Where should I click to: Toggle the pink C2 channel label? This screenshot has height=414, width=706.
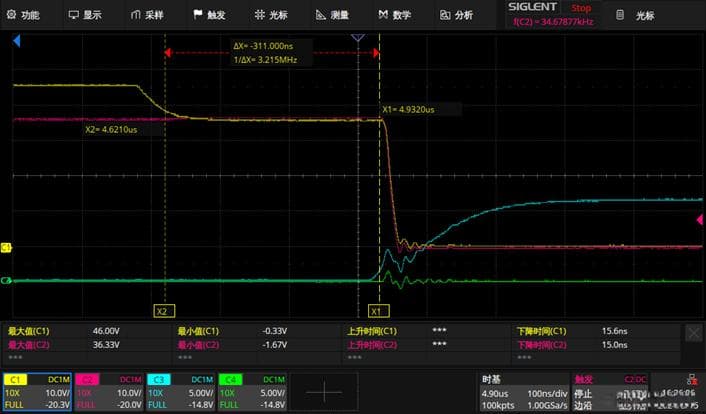click(x=87, y=380)
